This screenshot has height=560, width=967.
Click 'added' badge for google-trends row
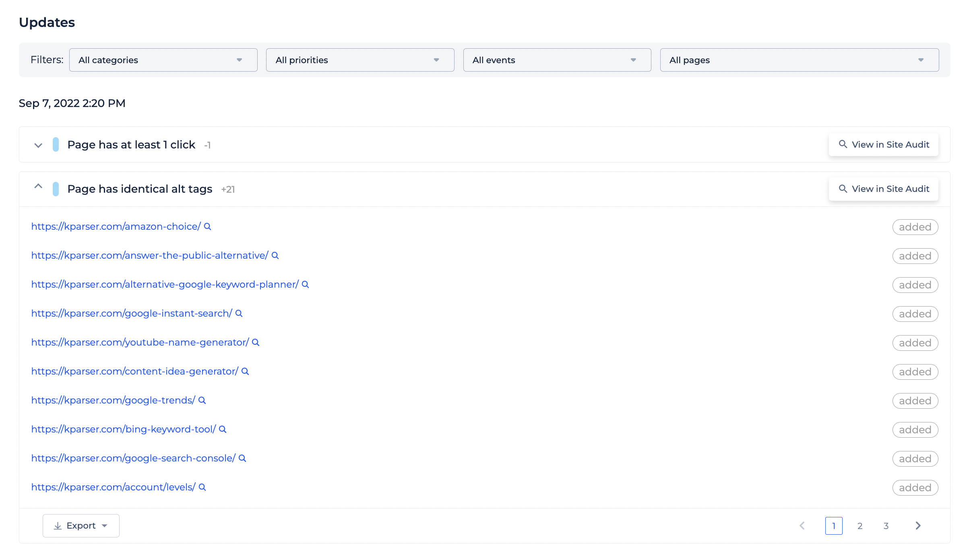[915, 401]
